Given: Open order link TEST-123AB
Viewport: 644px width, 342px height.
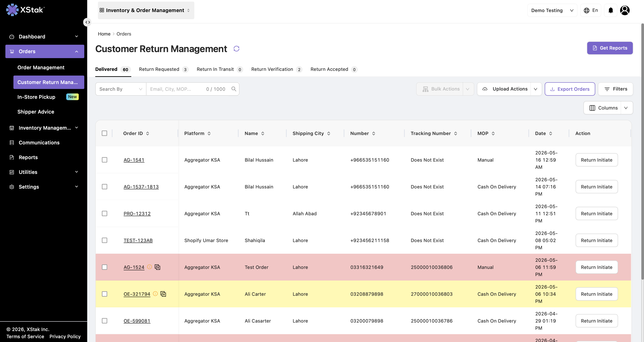Looking at the screenshot, I should (138, 241).
